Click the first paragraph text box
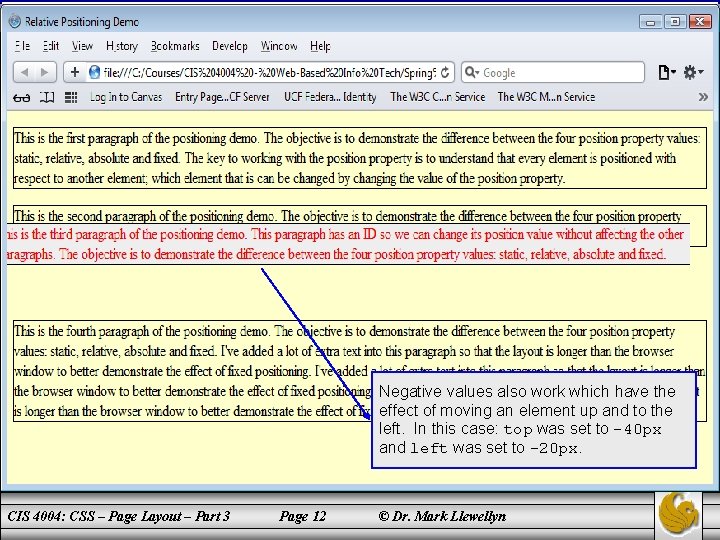 [x=360, y=158]
